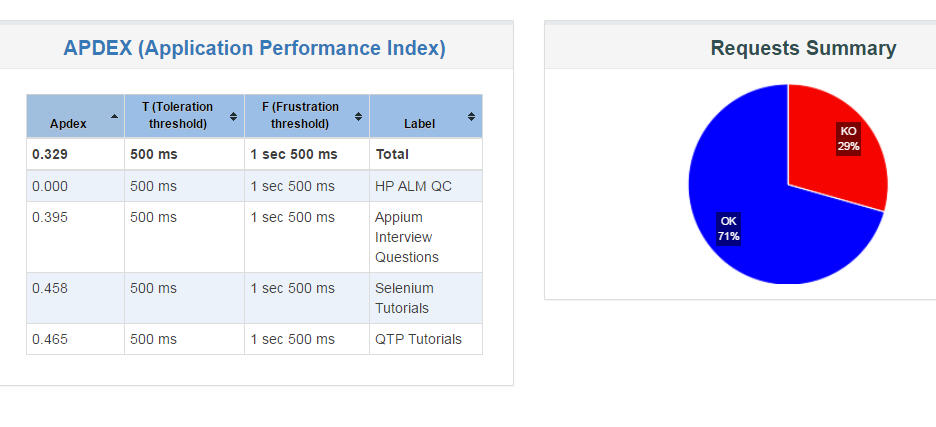Click the sort arrows icon beside Label header
Screen dimensions: 936x427
pos(471,117)
